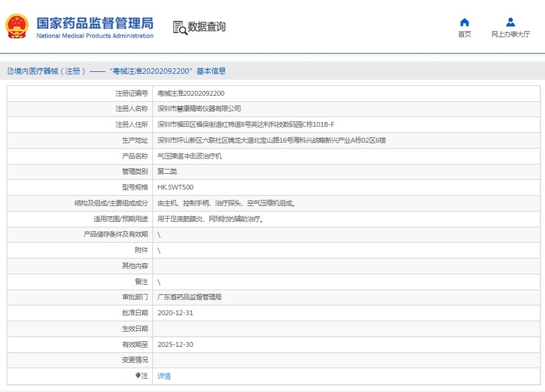Go to 首页 home icon

[x=465, y=22]
